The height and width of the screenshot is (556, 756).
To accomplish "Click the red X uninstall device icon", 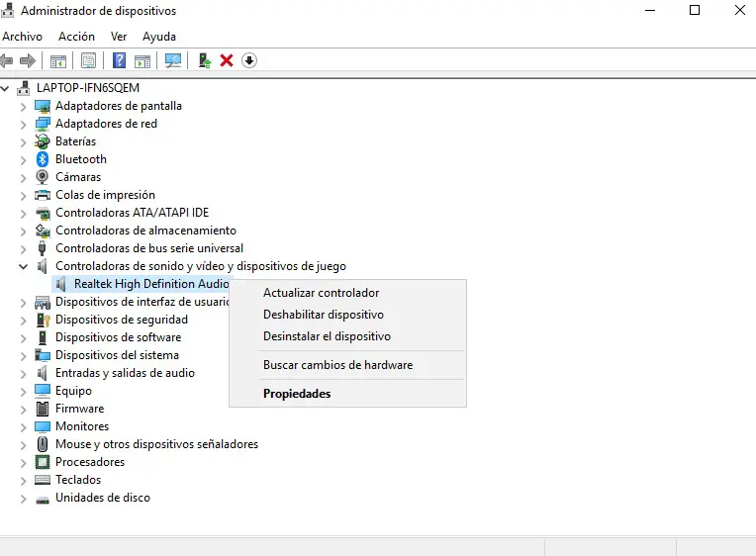I will click(x=227, y=60).
